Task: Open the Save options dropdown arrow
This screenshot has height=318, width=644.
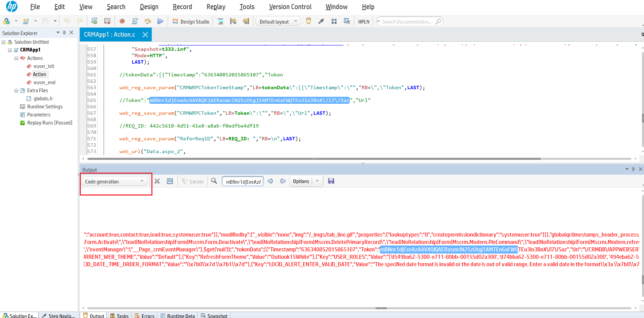Action: pos(55,21)
